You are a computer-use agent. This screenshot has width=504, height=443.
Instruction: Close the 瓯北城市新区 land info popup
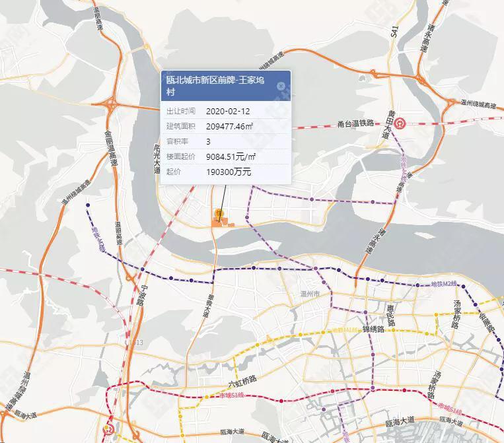tap(281, 86)
